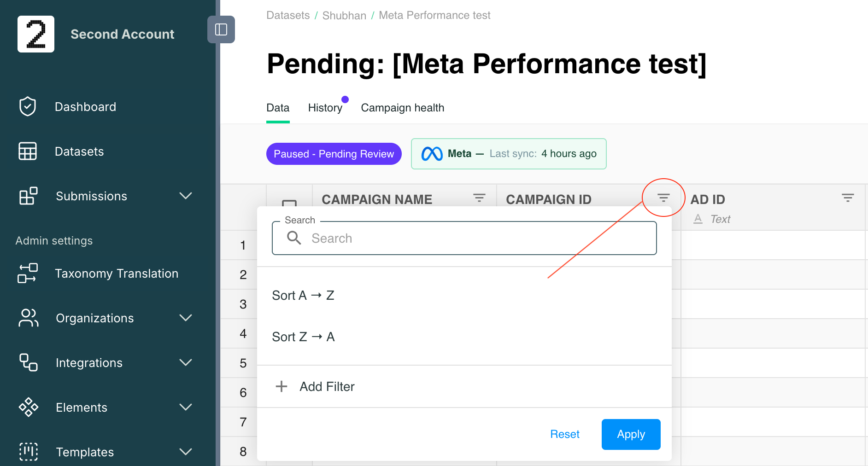Screen dimensions: 868x466
Task: Expand the Elements section chevron
Action: tap(186, 407)
